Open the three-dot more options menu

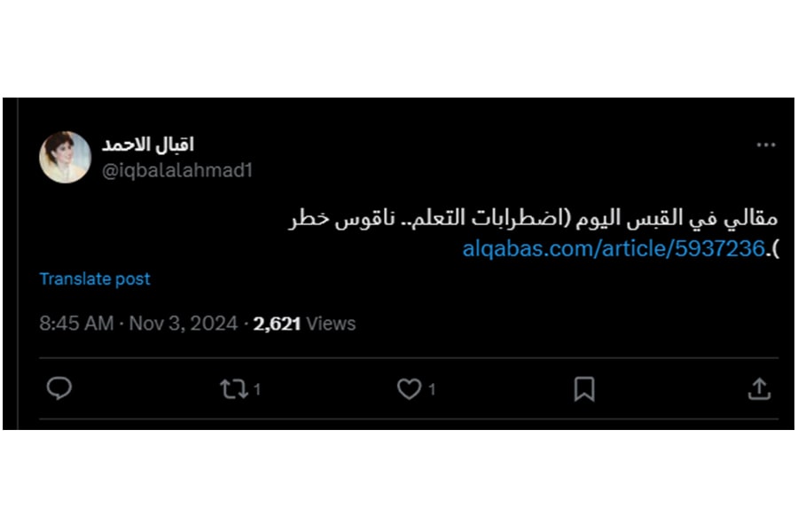pos(766,145)
